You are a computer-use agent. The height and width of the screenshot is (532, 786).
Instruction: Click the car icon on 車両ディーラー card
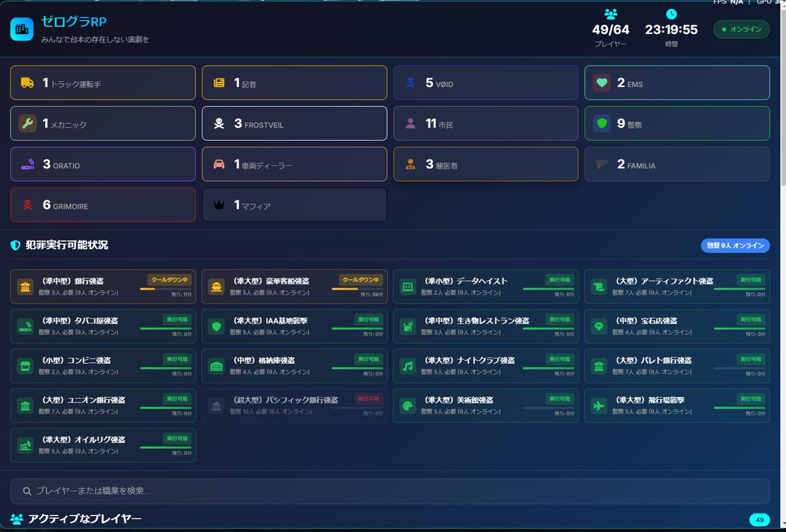[219, 164]
